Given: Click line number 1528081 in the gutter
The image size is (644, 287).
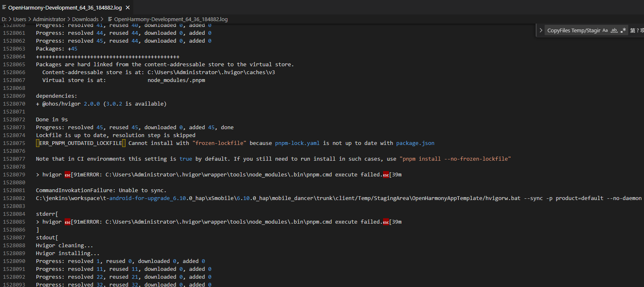Looking at the screenshot, I should pos(14,191).
